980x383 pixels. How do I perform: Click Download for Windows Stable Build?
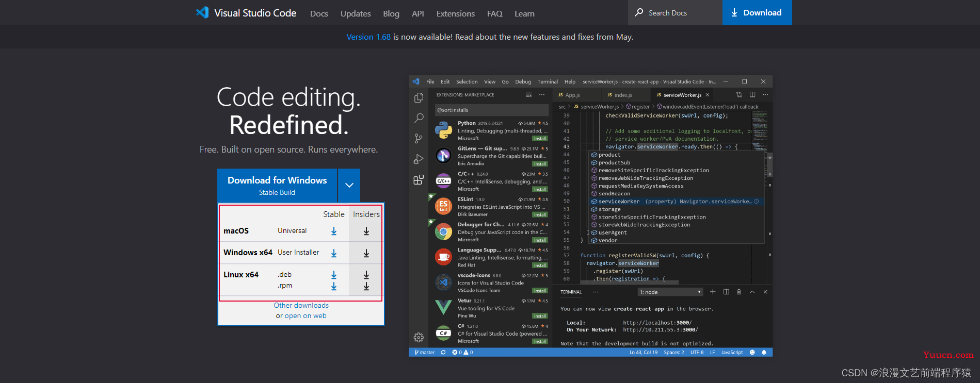(x=277, y=186)
